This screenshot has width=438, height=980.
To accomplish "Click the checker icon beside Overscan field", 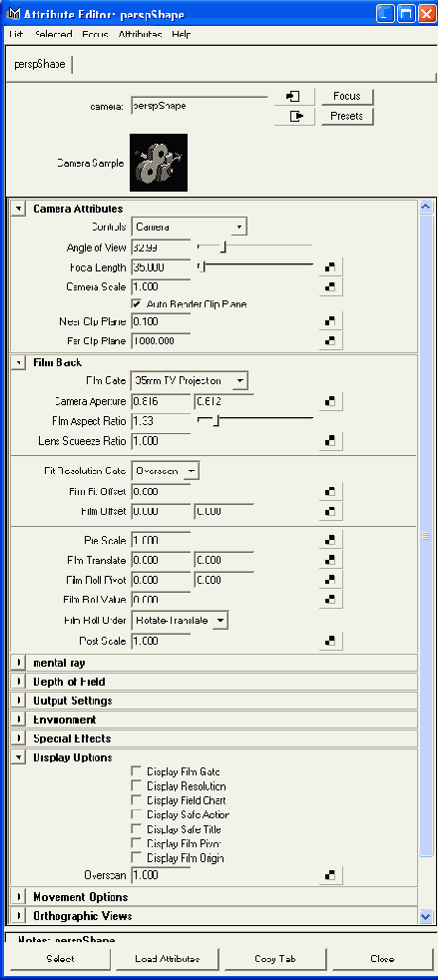I will (x=331, y=875).
